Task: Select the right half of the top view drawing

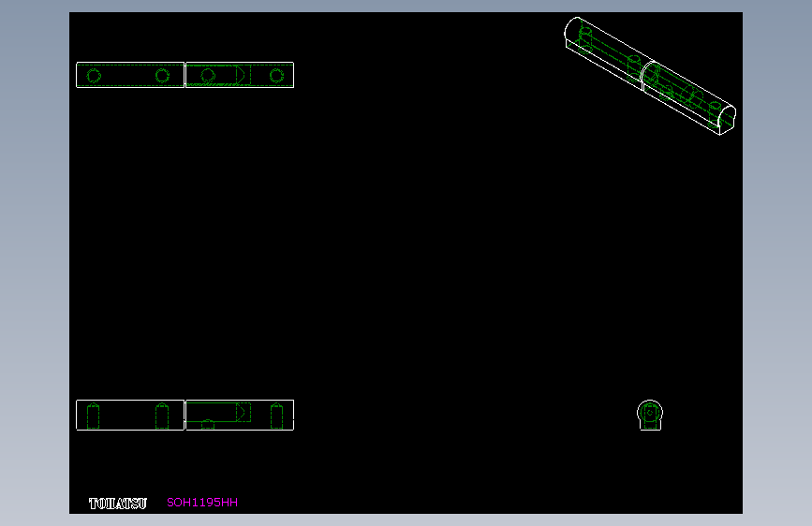Action: [x=240, y=75]
